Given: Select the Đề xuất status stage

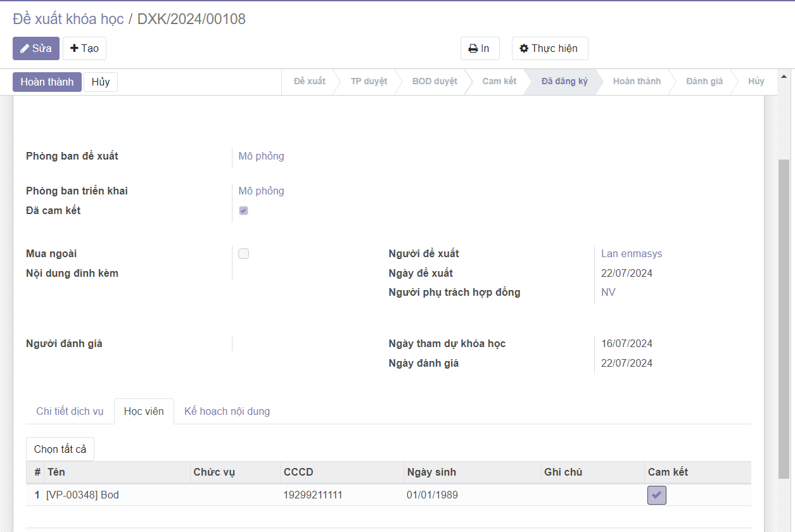Looking at the screenshot, I should pyautogui.click(x=309, y=82).
